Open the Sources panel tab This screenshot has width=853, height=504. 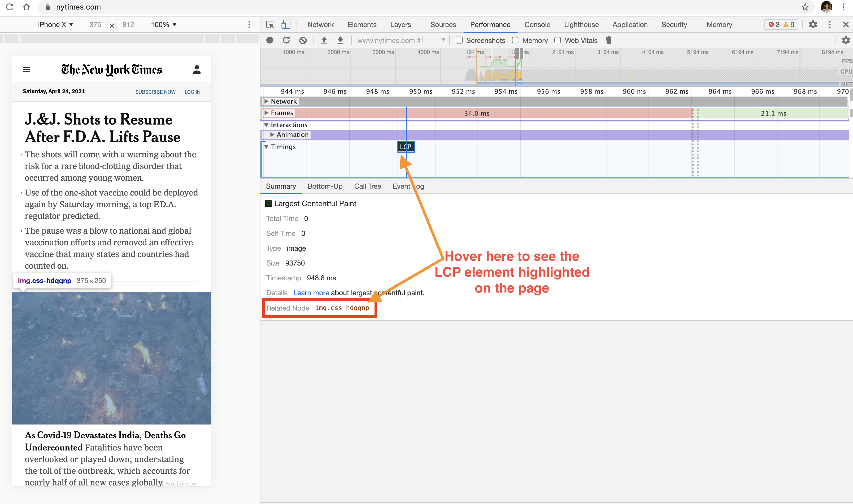[443, 24]
